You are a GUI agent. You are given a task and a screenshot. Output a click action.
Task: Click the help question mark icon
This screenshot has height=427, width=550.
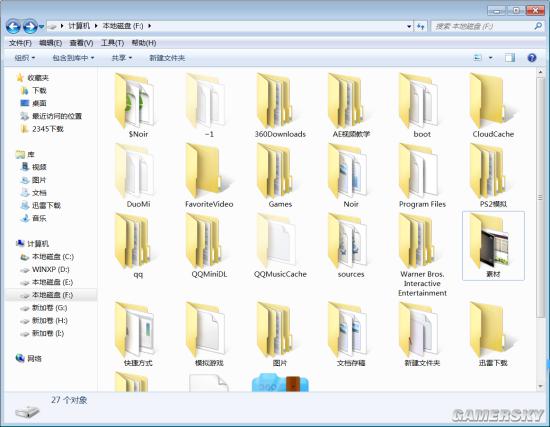click(x=532, y=58)
